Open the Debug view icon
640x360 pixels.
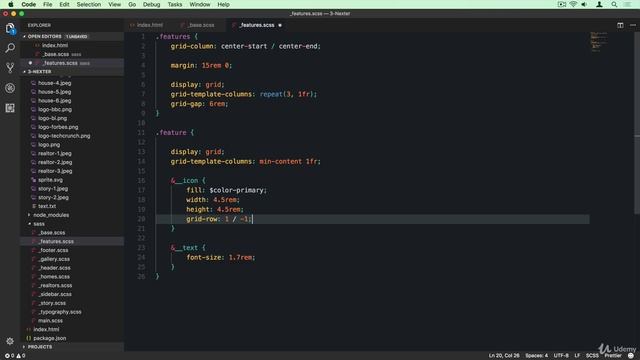(10, 88)
